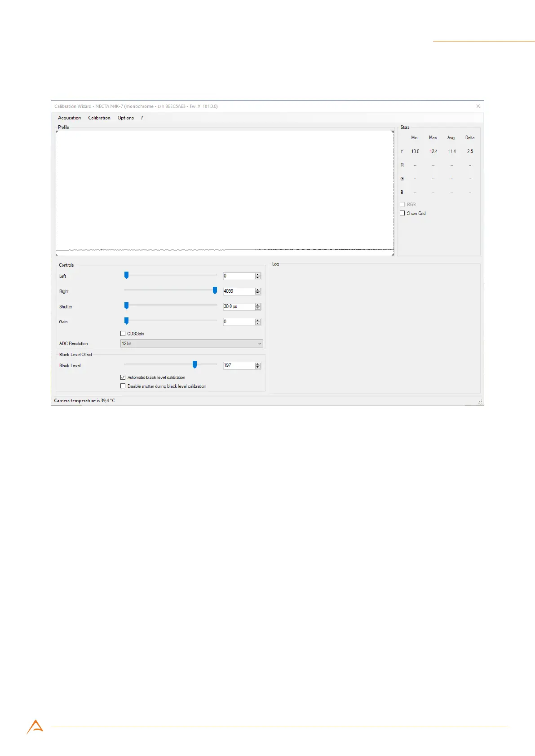This screenshot has height=756, width=535.
Task: Click the Gain value input field
Action: (x=239, y=322)
